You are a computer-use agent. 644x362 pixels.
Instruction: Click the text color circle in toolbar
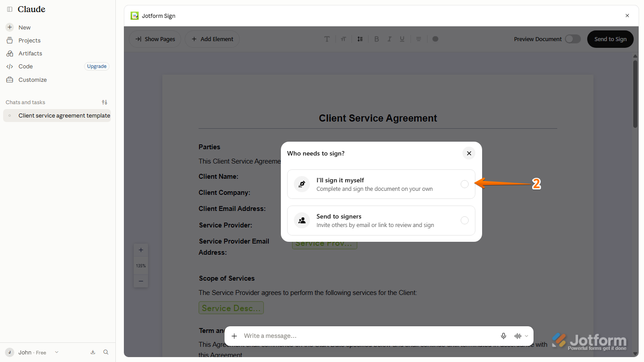pyautogui.click(x=436, y=39)
